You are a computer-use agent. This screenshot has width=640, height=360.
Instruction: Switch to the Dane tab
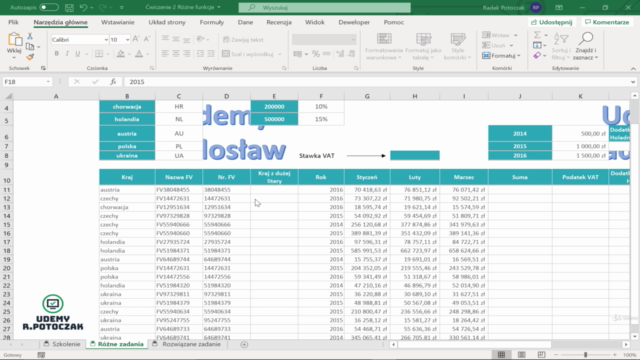(245, 22)
